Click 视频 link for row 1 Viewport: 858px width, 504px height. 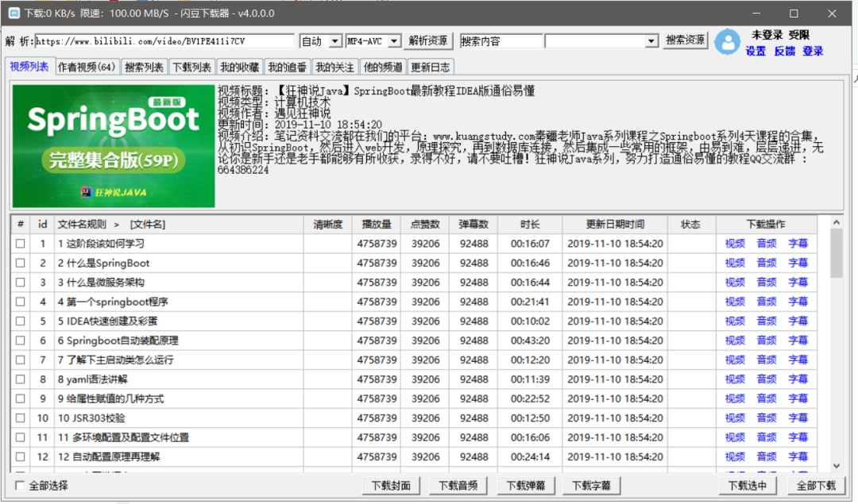tap(735, 244)
